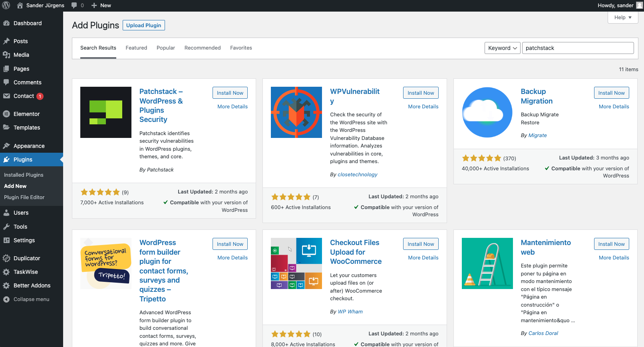Open the Checkout Files Upload for WooCommerce title

point(356,252)
